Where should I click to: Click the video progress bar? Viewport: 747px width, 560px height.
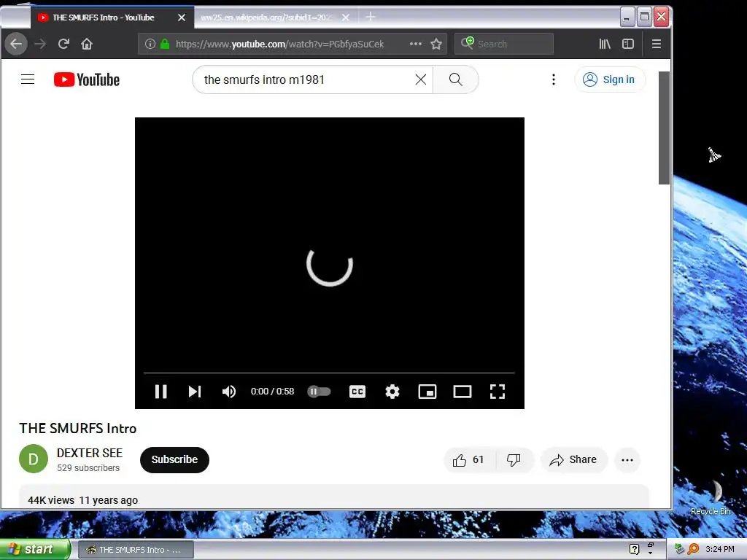[329, 373]
